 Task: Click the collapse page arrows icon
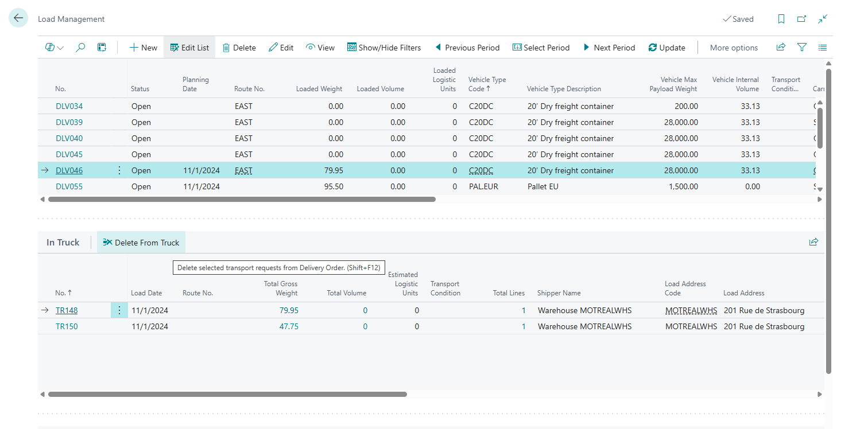click(x=823, y=19)
